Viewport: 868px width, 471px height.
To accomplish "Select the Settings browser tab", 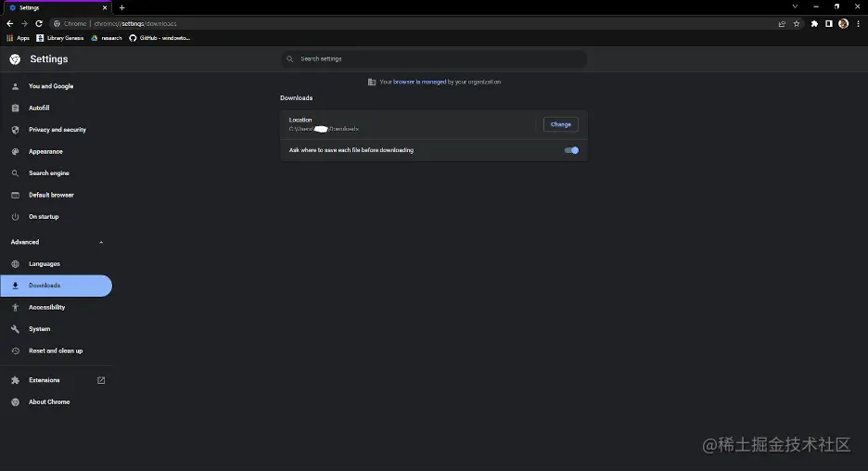I will click(56, 7).
